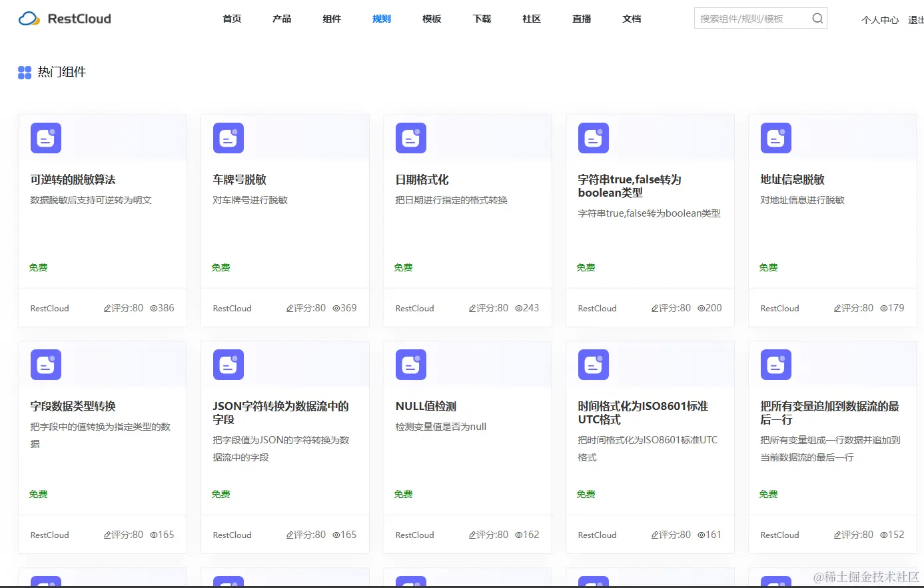The width and height of the screenshot is (924, 588).
Task: Open 个人中心 link
Action: 880,20
